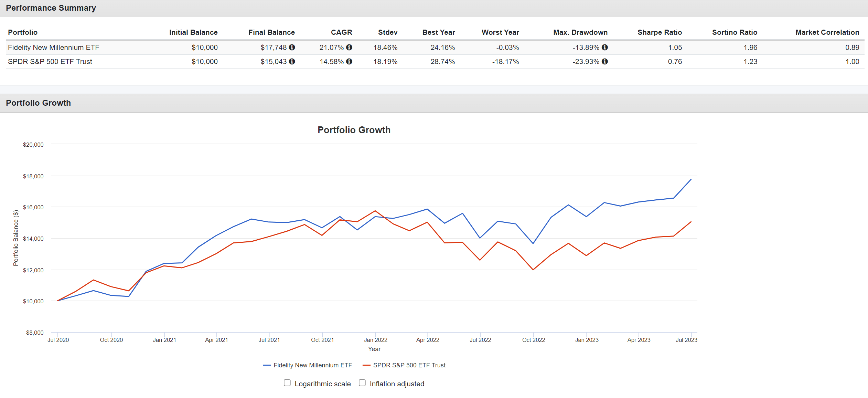Click the Sortino Ratio column header
Image resolution: width=868 pixels, height=398 pixels.
(735, 32)
